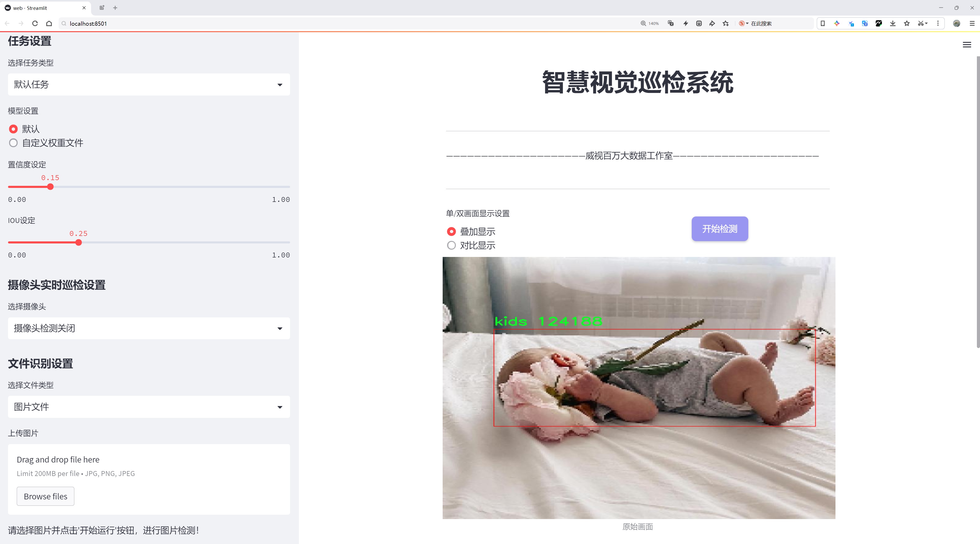Add bookmark with star-plus icon
The image size is (980, 544).
pyautogui.click(x=726, y=24)
